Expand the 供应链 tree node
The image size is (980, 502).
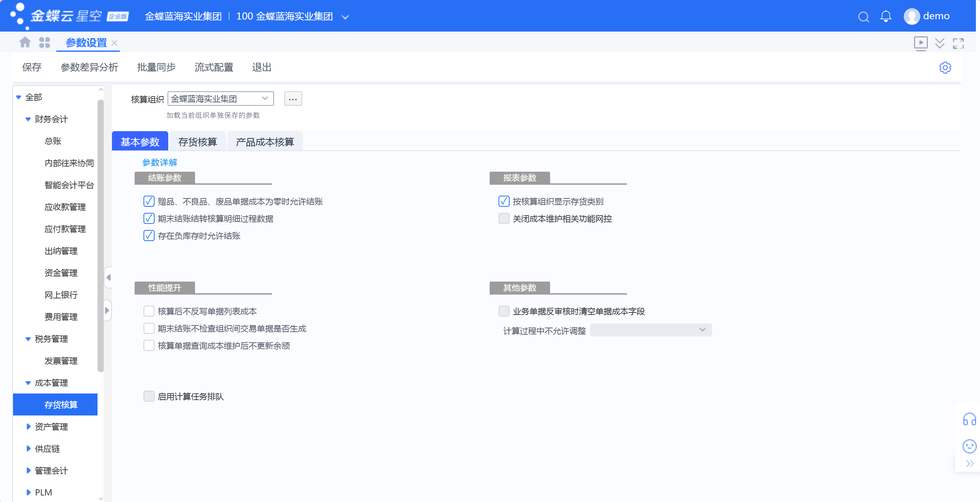28,449
